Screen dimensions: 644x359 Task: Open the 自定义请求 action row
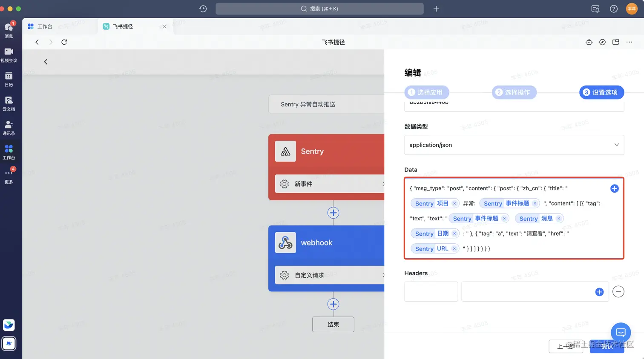[330, 275]
